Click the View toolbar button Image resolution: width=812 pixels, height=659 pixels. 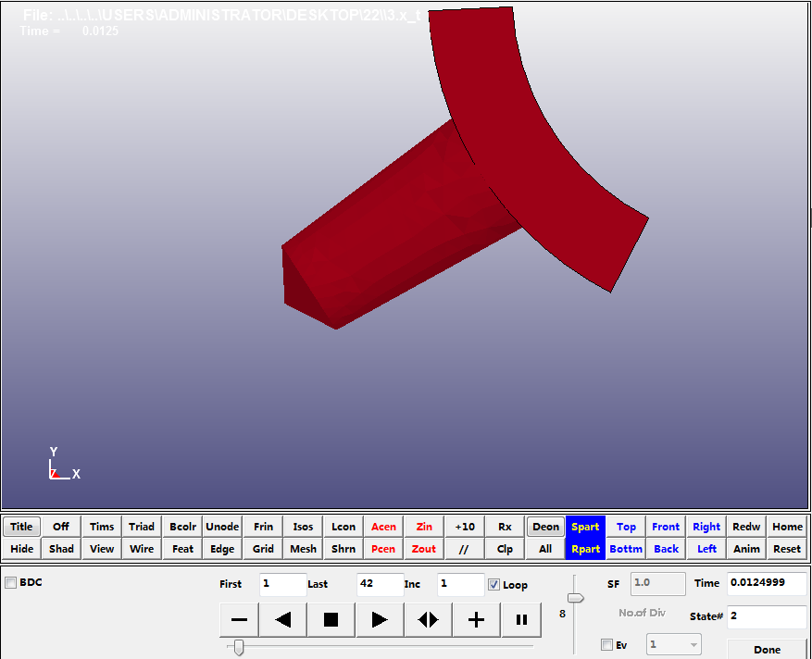(102, 549)
